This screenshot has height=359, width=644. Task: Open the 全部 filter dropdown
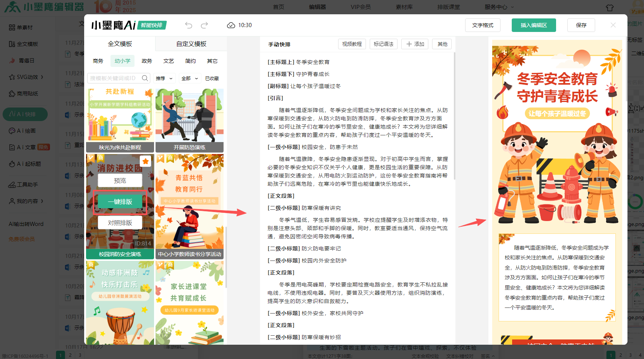pos(189,79)
